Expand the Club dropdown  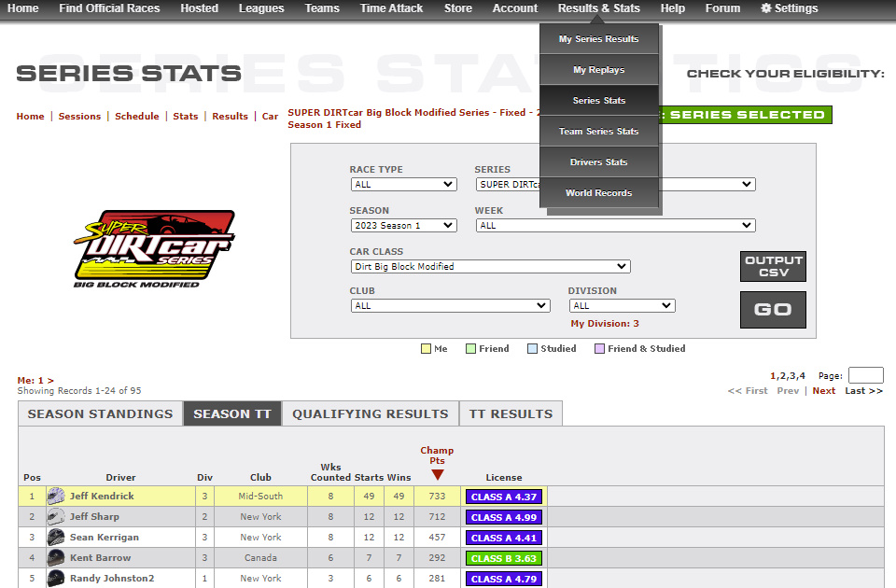[x=450, y=306]
